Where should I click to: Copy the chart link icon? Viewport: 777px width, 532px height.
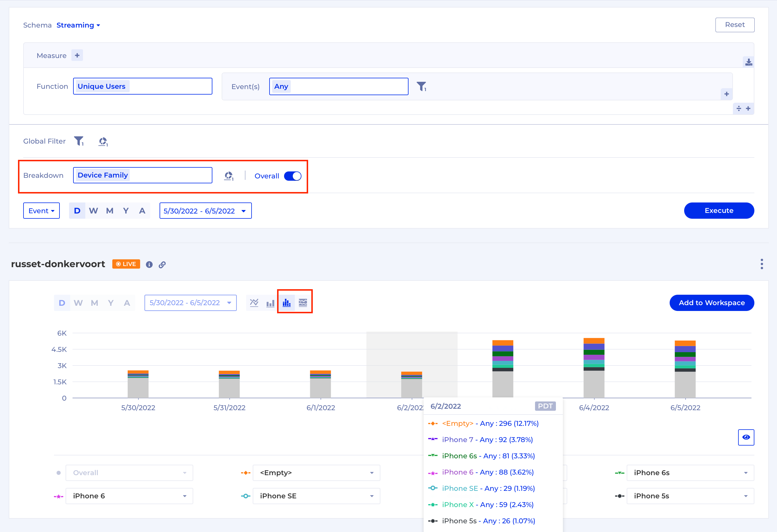[x=162, y=265]
